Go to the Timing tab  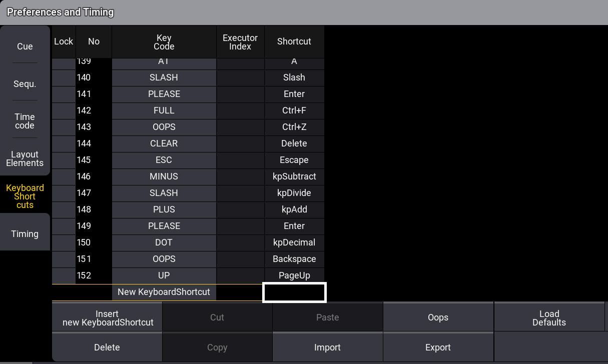point(25,234)
